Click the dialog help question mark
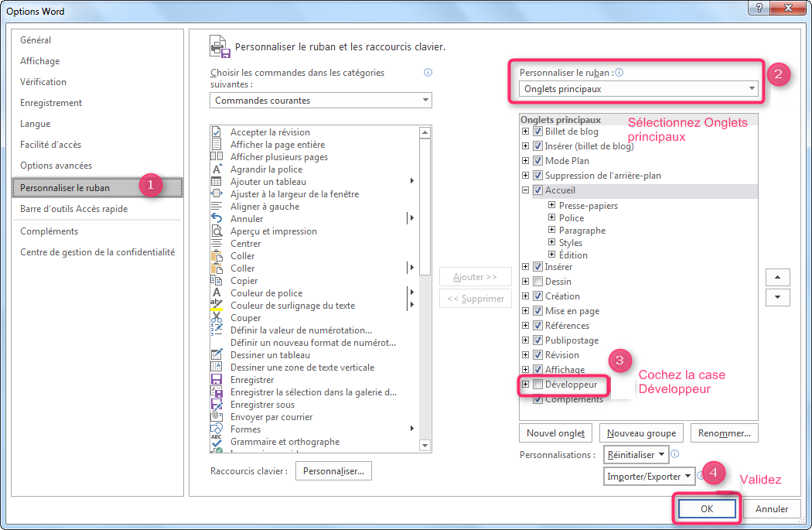This screenshot has height=530, width=812. [x=759, y=7]
